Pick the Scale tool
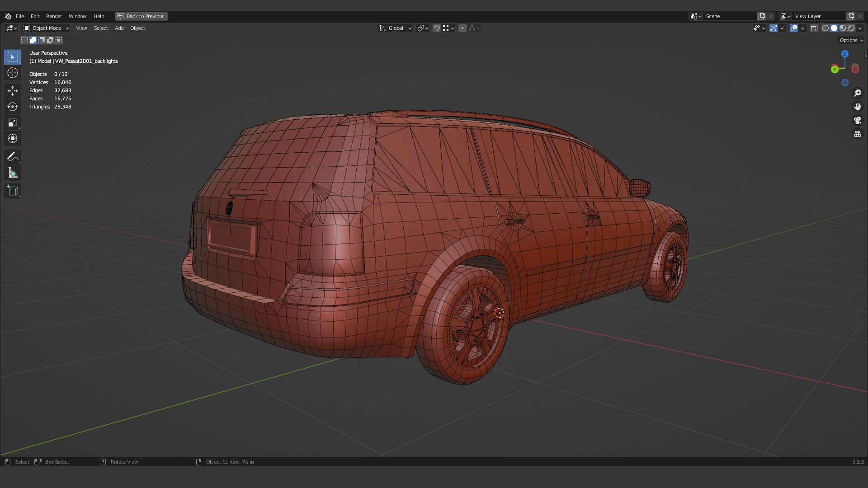The width and height of the screenshot is (868, 488). (x=13, y=122)
